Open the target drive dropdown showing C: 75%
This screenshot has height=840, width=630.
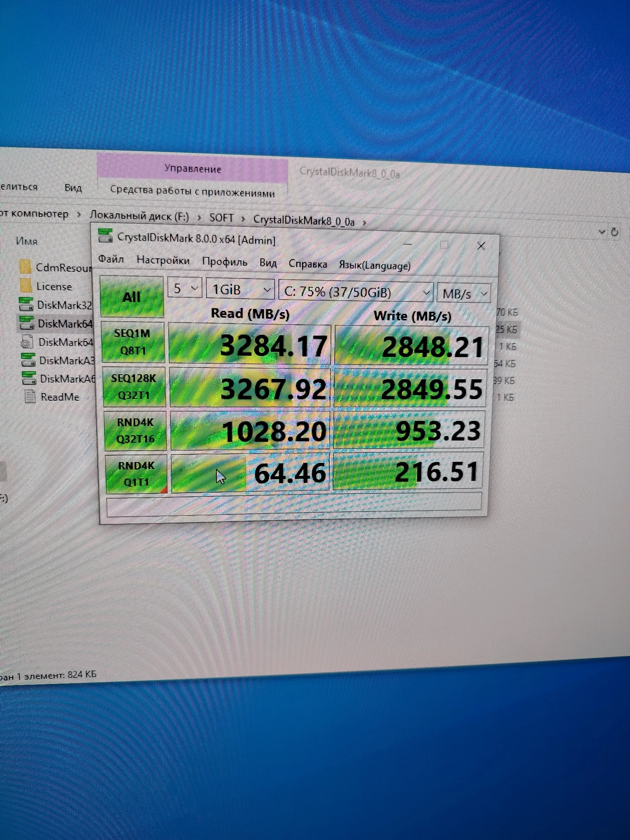click(356, 292)
